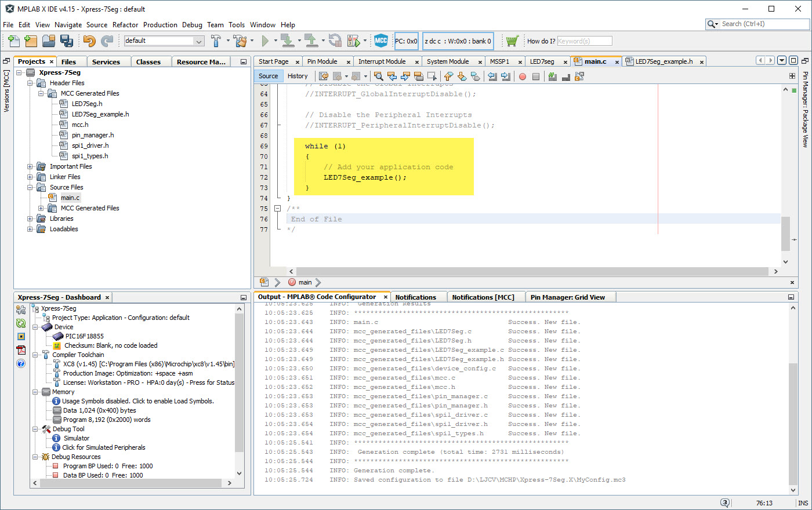Open the MPLAB Code Configurator (MCC)
812x510 pixels.
[381, 41]
